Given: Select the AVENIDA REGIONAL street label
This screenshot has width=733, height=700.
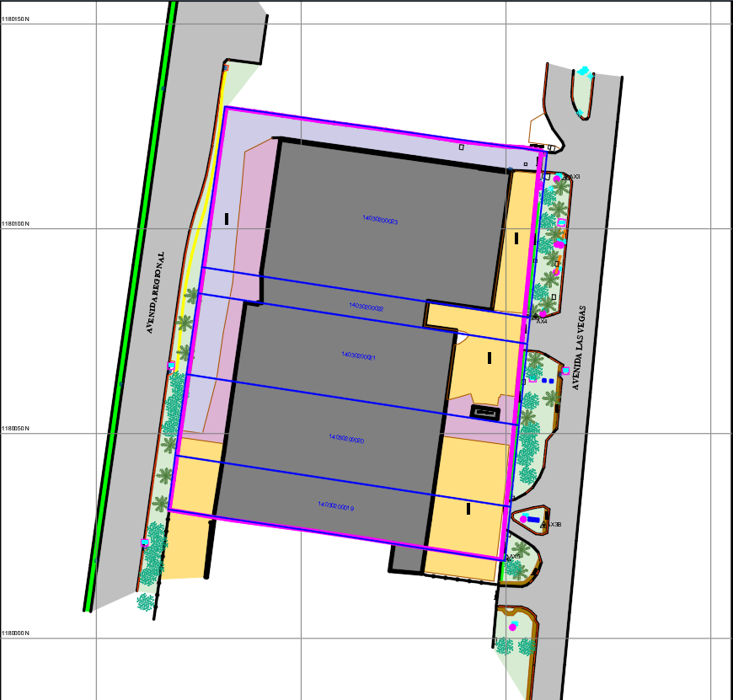Looking at the screenshot, I should coord(156,292).
